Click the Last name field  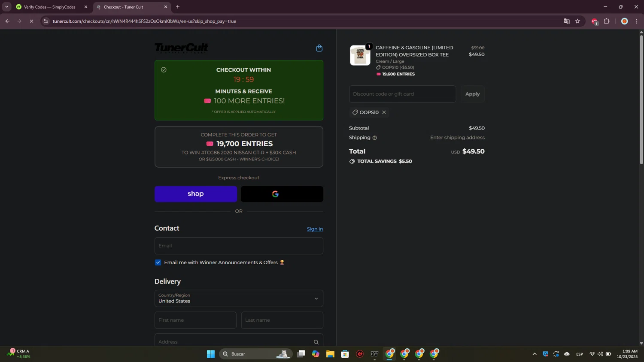282,320
